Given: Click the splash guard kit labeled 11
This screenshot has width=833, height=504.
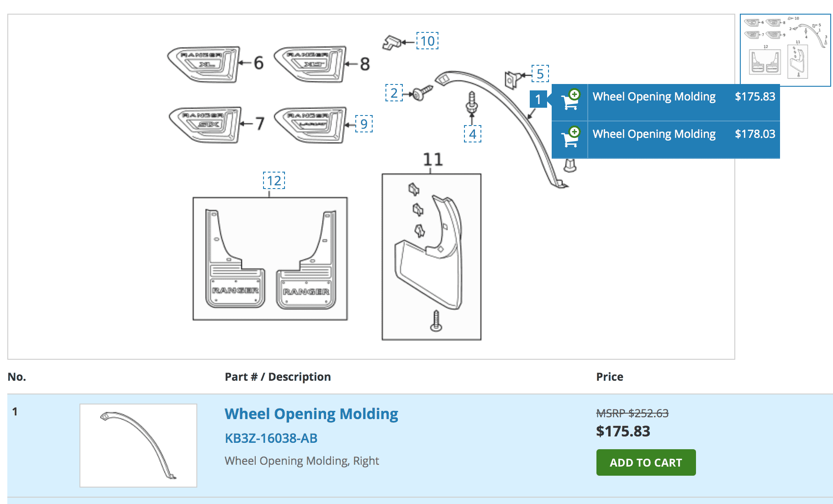Looking at the screenshot, I should pyautogui.click(x=432, y=257).
